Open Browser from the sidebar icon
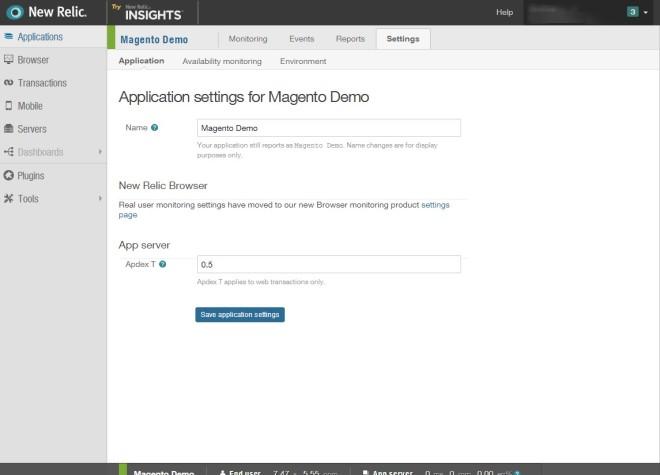The width and height of the screenshot is (660, 475). [x=9, y=60]
